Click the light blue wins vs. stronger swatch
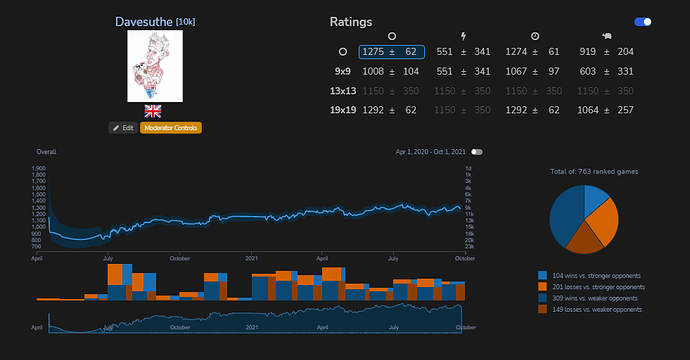 click(543, 276)
